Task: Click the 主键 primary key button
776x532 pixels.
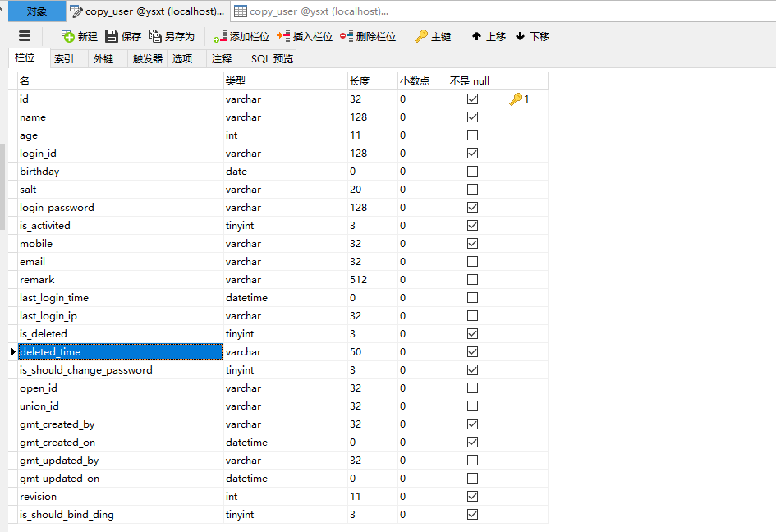Action: pyautogui.click(x=433, y=36)
